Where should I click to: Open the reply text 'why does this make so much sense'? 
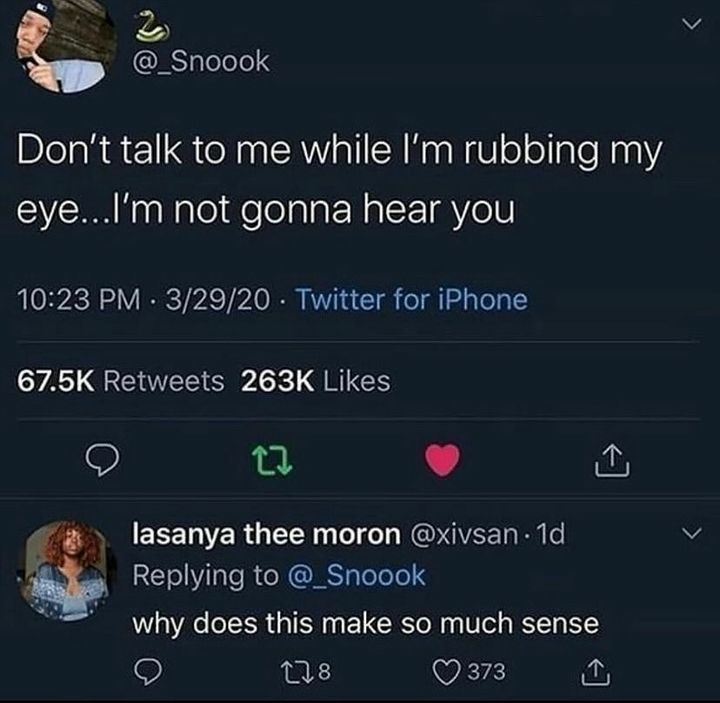[x=366, y=624]
